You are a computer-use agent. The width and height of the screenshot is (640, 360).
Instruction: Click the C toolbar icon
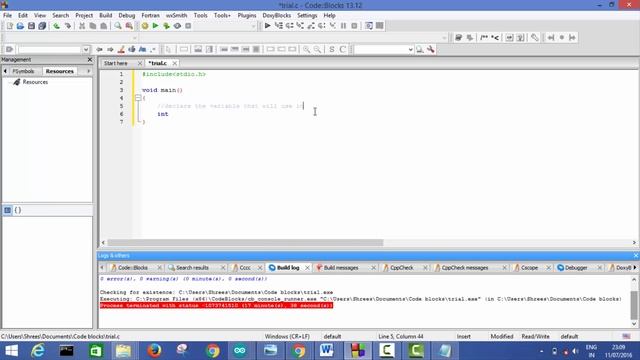342,49
